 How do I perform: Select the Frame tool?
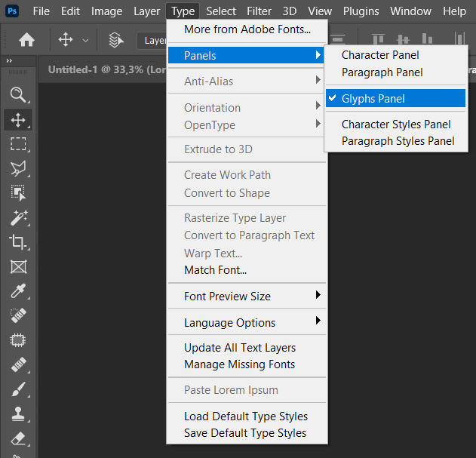point(19,267)
